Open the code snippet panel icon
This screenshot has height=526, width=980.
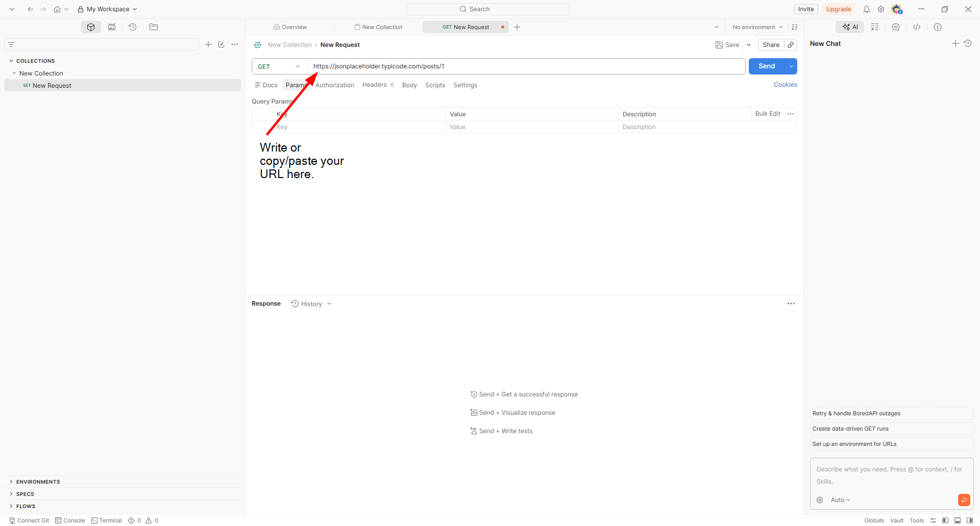pos(917,27)
